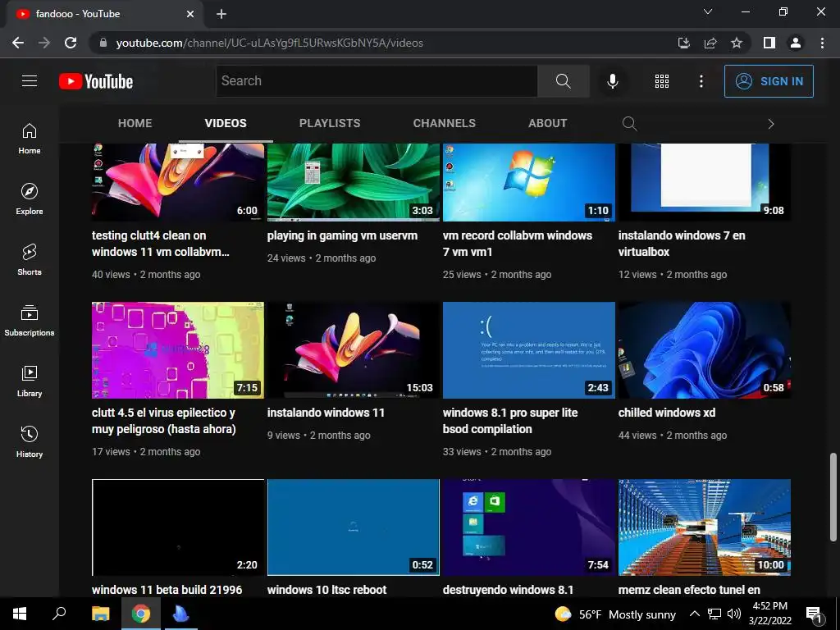Image resolution: width=840 pixels, height=630 pixels.
Task: Click the browser address bar URL
Action: point(269,43)
